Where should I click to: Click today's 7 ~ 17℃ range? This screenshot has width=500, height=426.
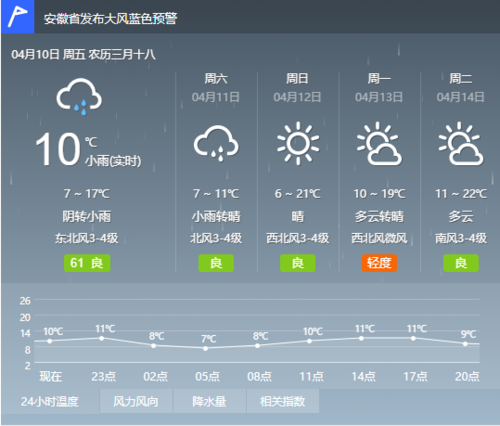[x=87, y=194]
